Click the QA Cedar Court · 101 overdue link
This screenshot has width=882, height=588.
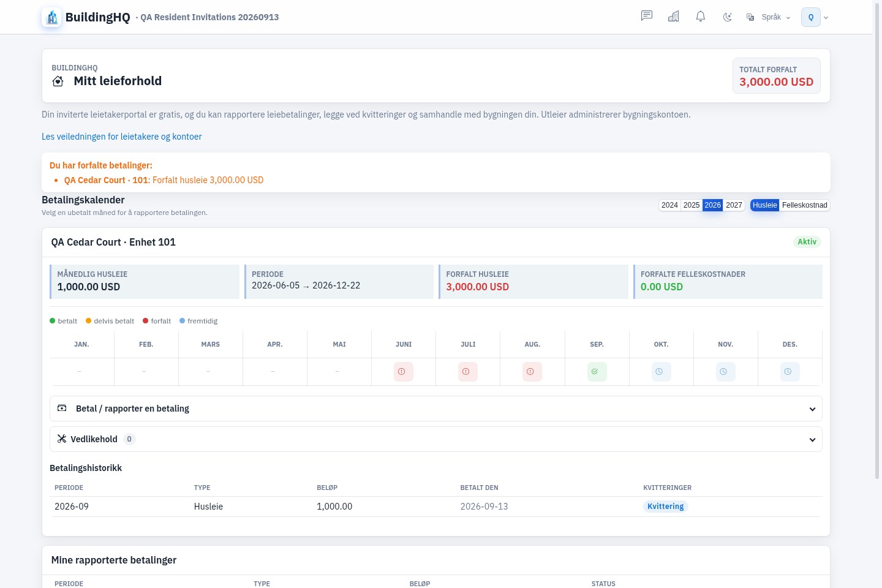[106, 180]
